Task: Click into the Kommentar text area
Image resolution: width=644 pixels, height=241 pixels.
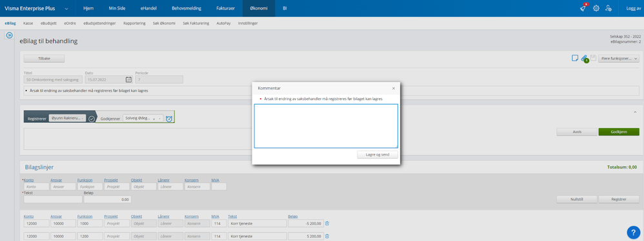Action: click(326, 126)
